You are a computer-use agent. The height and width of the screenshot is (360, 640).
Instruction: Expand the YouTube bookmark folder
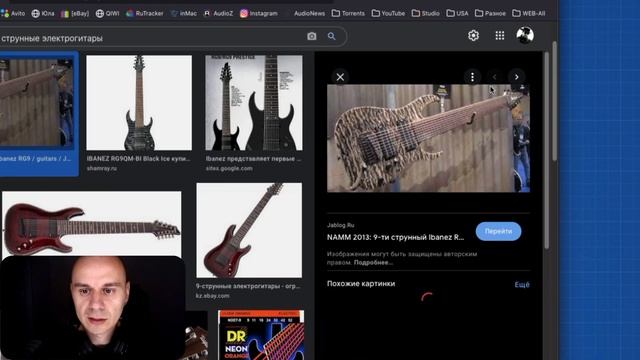click(388, 13)
